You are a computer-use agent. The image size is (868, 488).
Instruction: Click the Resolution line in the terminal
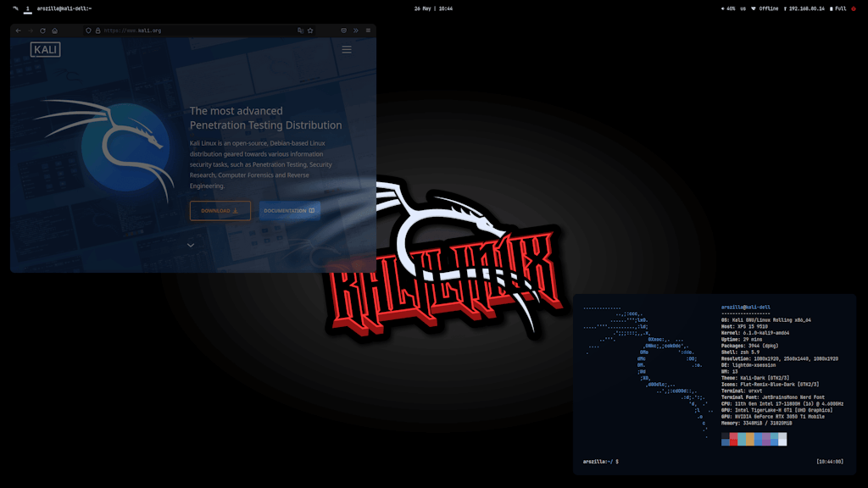[780, 359]
